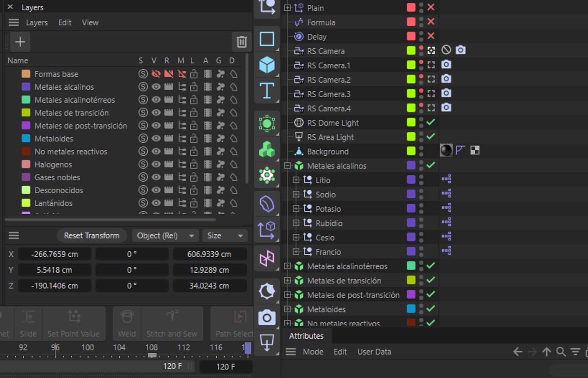
Task: Expand the Metales de transición group
Action: [287, 280]
